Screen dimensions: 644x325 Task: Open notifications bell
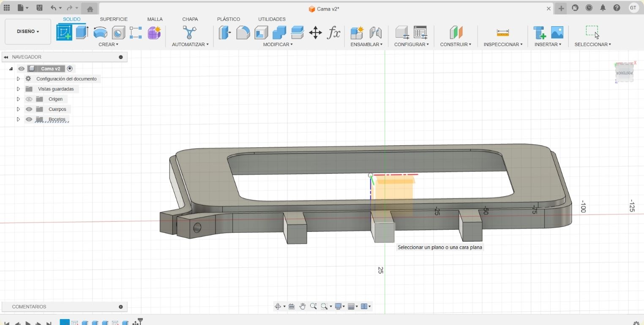coord(603,8)
